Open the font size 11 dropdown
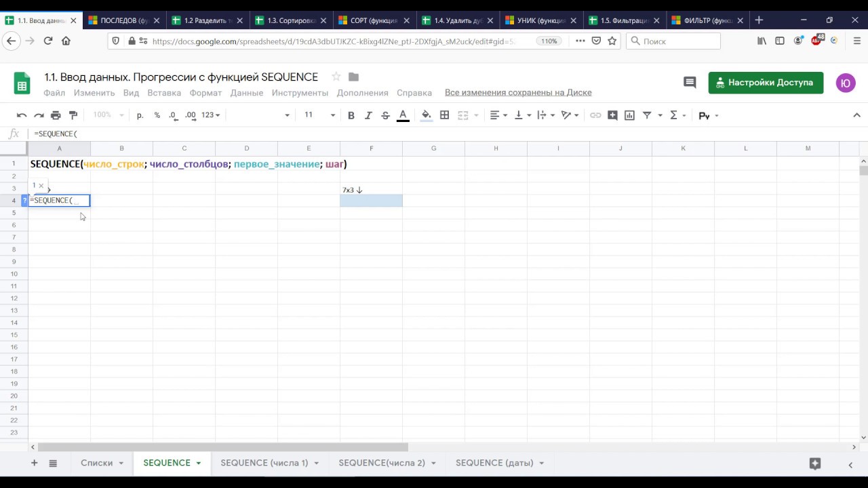Screen dimensions: 868x488 tap(319, 115)
